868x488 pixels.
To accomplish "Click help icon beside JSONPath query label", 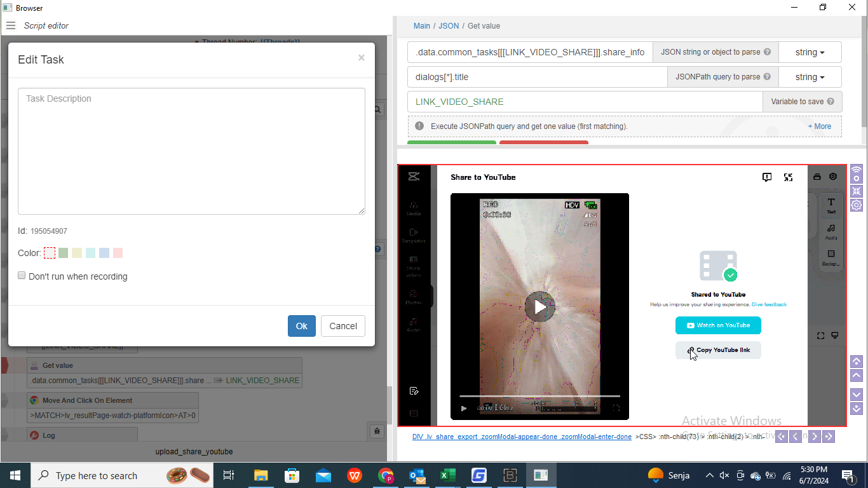I will (767, 77).
